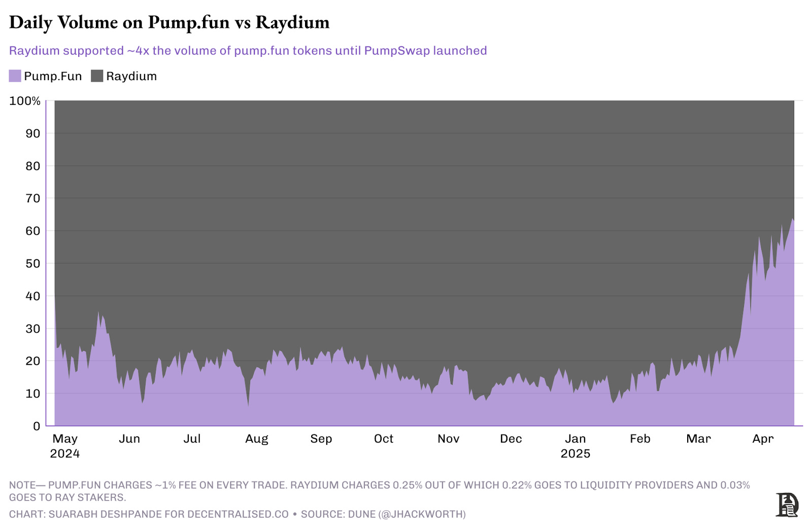Click the chart title about Pump.fun vs Raydium
Viewport: 812px width, 530px height.
click(169, 22)
